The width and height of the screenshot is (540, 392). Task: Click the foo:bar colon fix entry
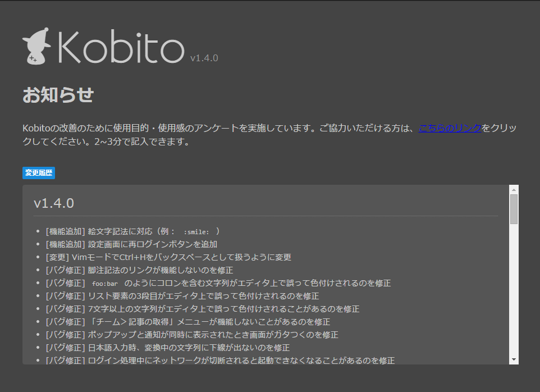(x=213, y=283)
